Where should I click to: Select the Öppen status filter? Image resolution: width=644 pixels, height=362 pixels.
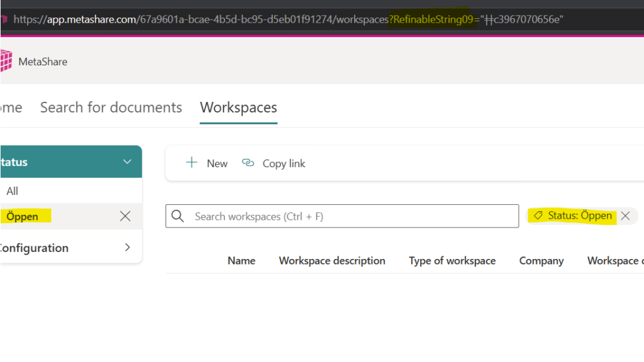(23, 216)
